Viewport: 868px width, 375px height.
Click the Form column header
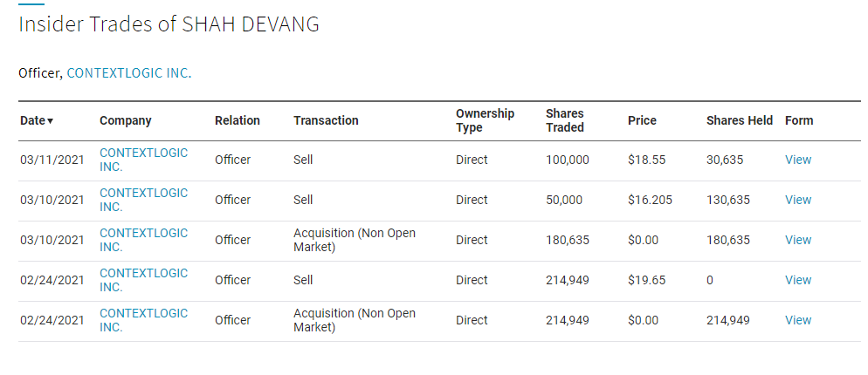799,120
